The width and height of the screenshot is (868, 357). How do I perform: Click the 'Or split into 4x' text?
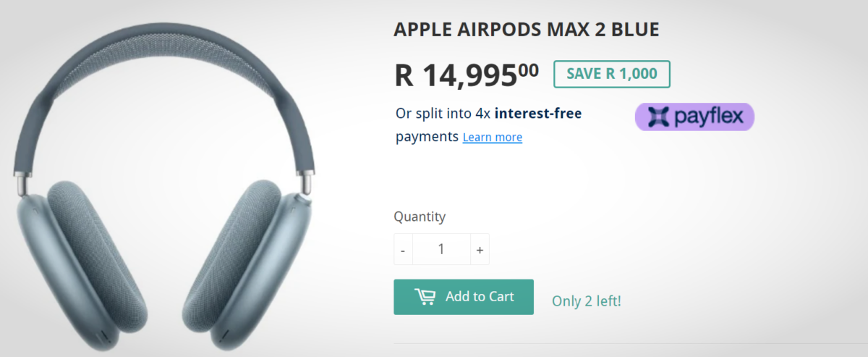tap(443, 113)
